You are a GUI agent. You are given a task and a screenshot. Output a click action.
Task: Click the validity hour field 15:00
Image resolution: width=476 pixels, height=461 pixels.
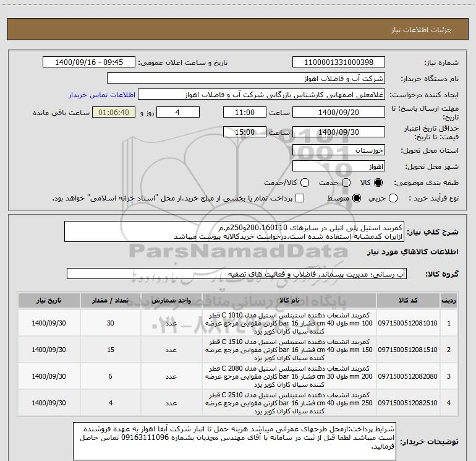click(x=245, y=132)
